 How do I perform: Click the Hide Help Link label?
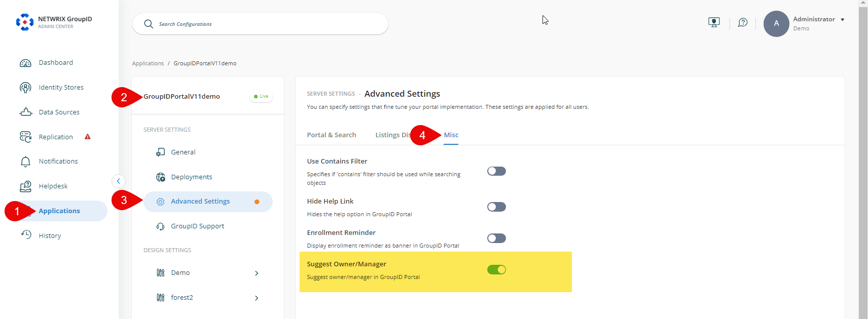click(x=330, y=202)
